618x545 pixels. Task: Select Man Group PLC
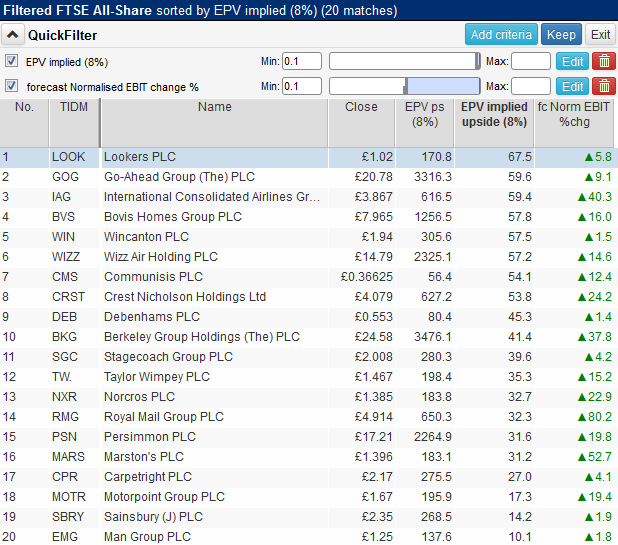[307, 537]
